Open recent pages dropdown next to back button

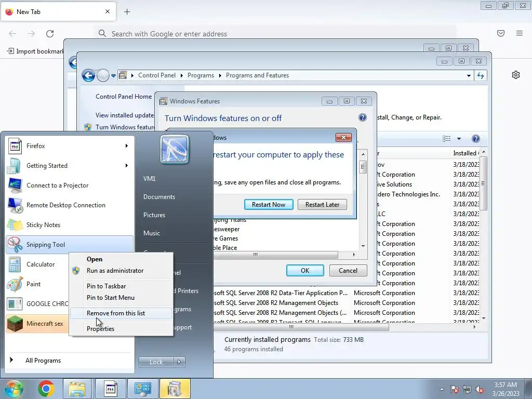tap(113, 76)
